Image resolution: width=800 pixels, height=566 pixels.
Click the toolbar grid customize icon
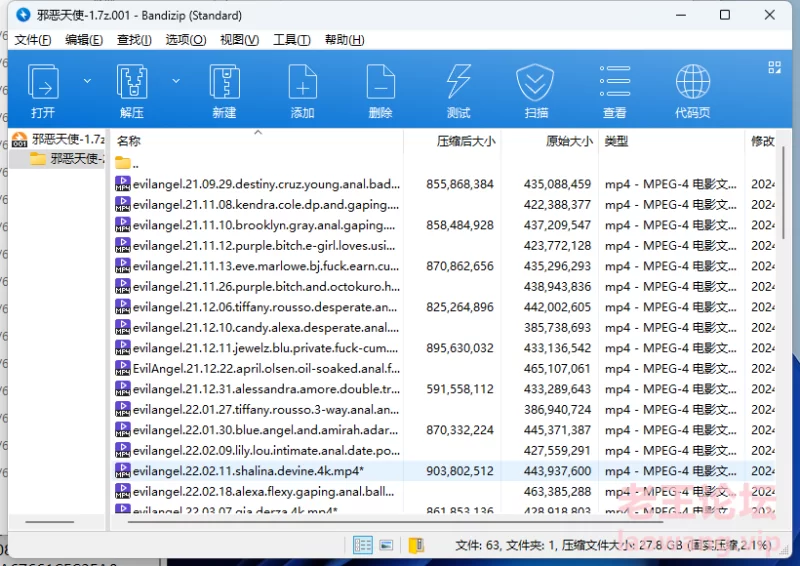tap(774, 67)
